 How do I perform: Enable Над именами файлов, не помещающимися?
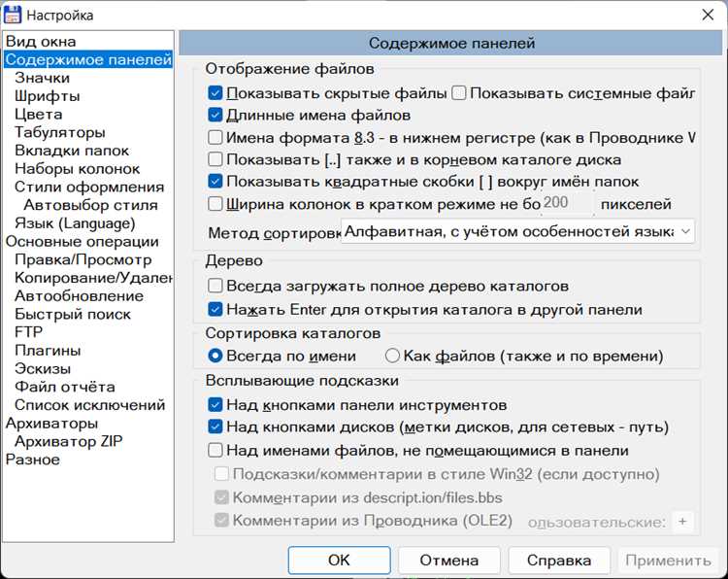click(x=215, y=450)
